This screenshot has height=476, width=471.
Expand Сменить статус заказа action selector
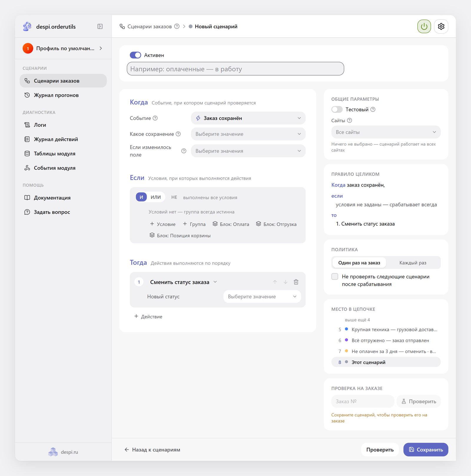pyautogui.click(x=183, y=282)
